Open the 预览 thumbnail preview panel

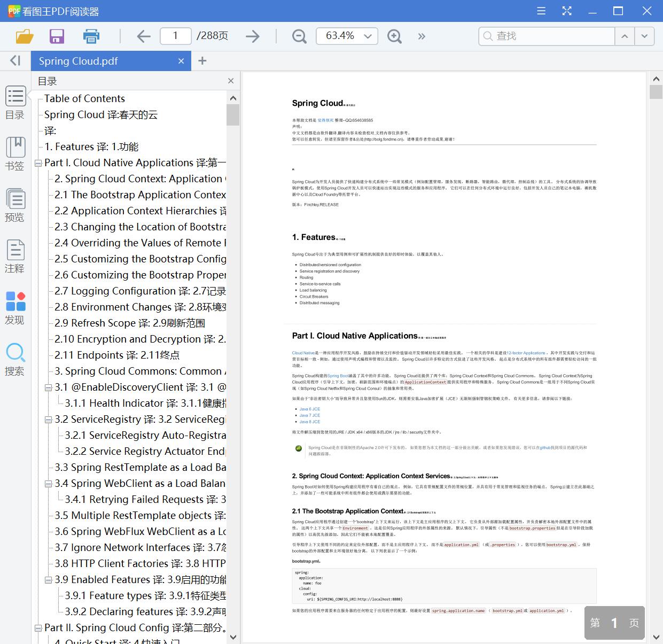click(15, 205)
